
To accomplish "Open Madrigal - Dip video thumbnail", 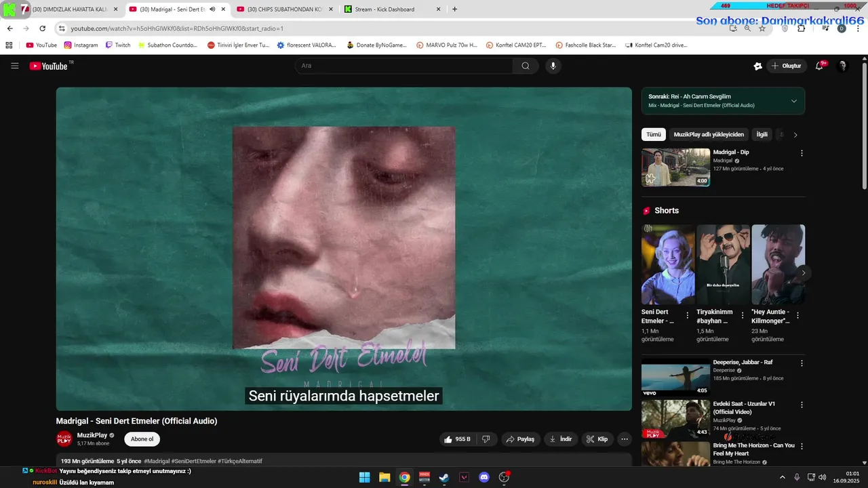I will 676,167.
